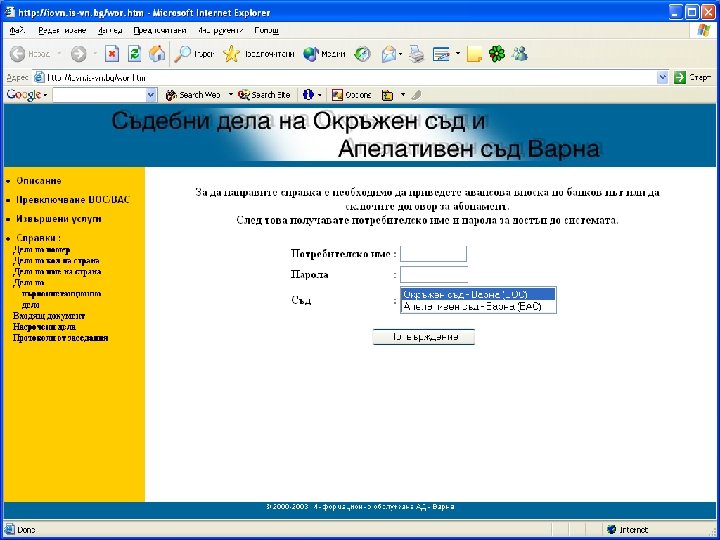Open the Google logo dropdown arrow
This screenshot has width=720, height=540.
pyautogui.click(x=45, y=96)
